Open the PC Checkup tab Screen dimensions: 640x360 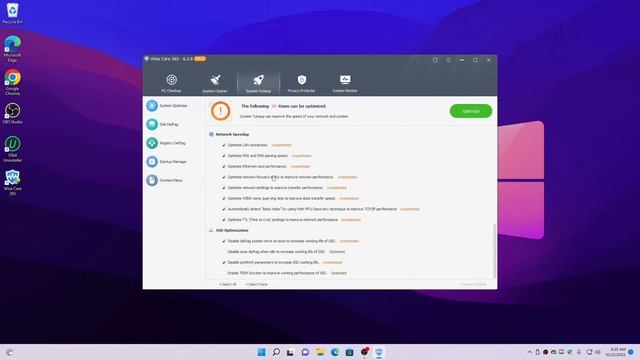pyautogui.click(x=171, y=83)
